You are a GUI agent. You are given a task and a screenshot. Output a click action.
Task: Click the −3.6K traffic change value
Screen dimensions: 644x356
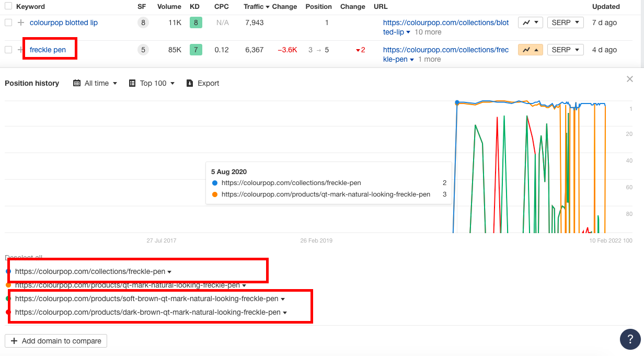click(287, 50)
